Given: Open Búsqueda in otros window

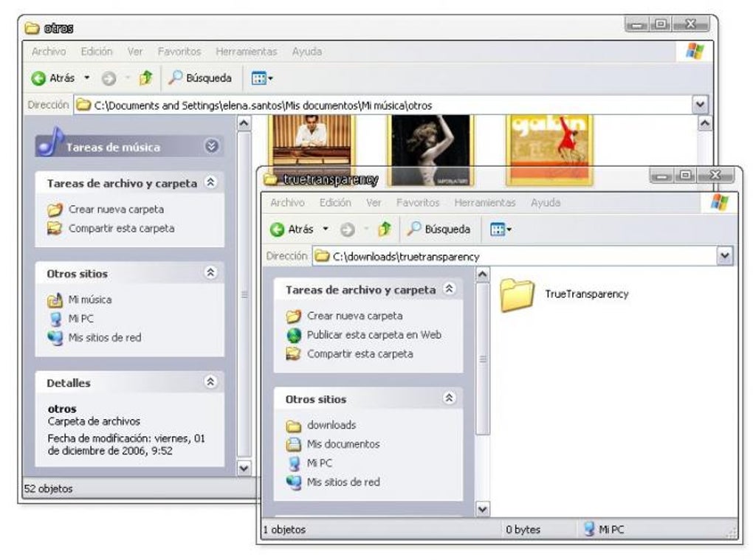Looking at the screenshot, I should [x=200, y=77].
